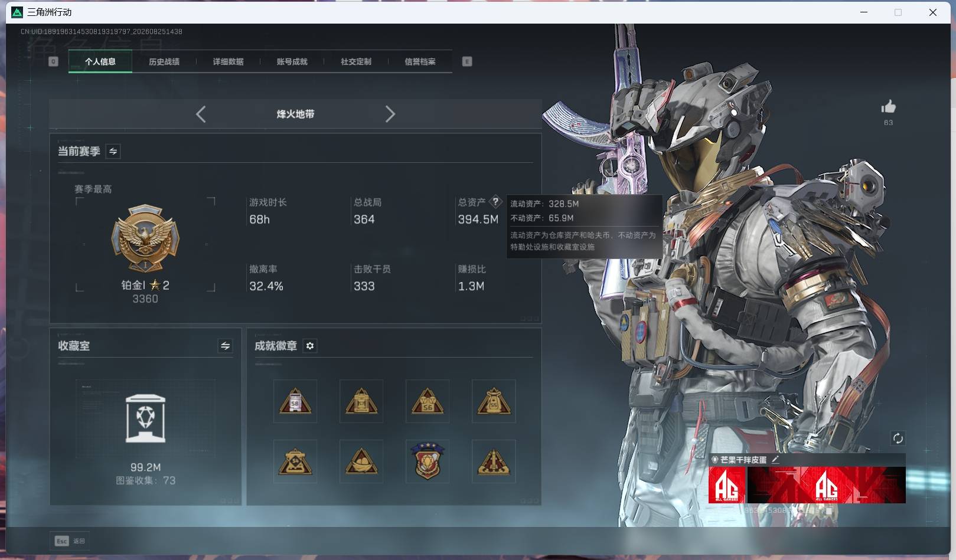Click the 图鉴收集: 73 text

(145, 480)
